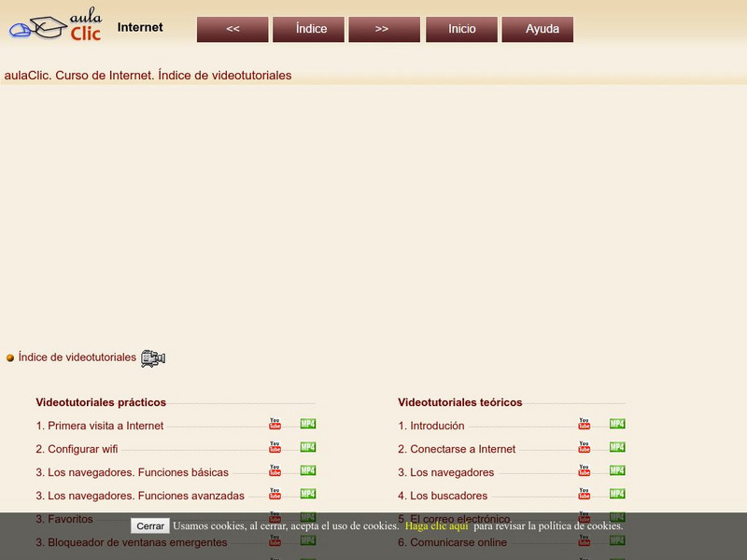747x560 pixels.
Task: Open YouTube video for Conectarse a Internet
Action: 585,447
